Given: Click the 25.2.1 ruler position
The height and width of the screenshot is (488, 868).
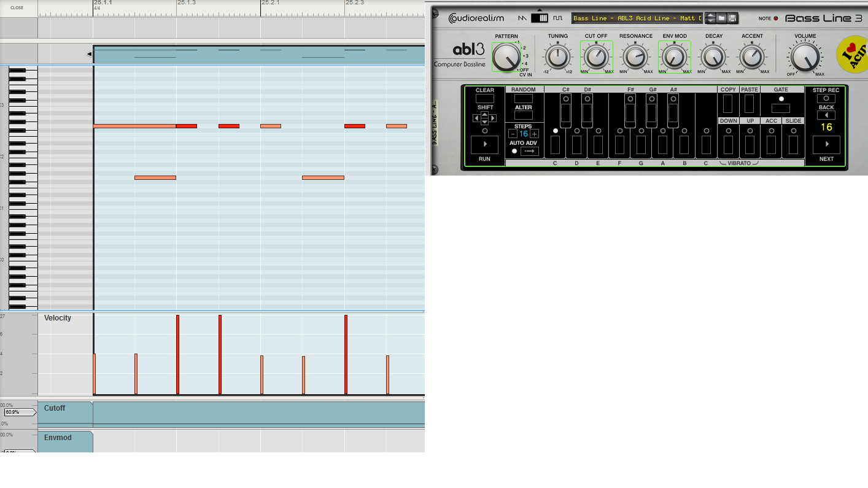Looking at the screenshot, I should (x=270, y=3).
